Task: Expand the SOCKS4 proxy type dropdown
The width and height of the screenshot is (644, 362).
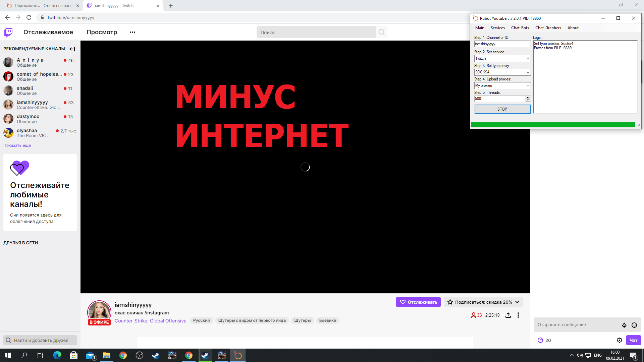Action: [x=528, y=72]
